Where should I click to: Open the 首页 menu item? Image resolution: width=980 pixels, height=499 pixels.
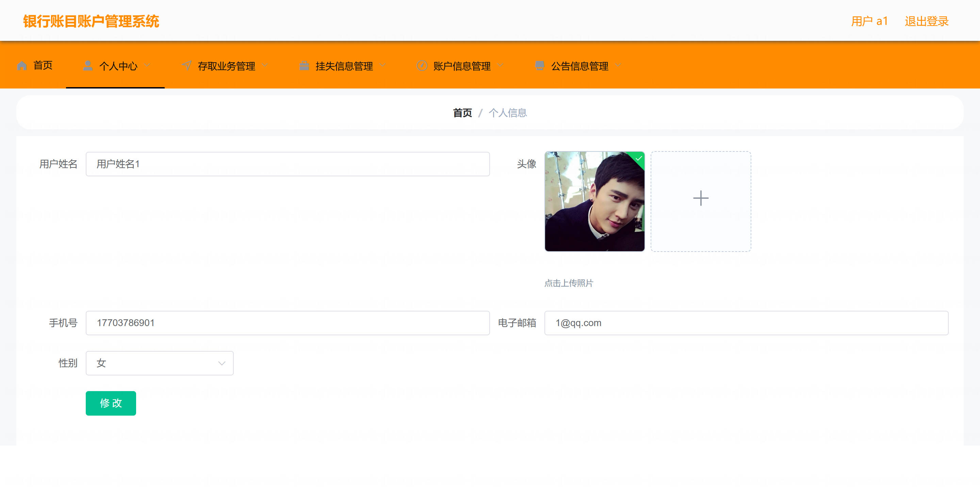tap(35, 65)
